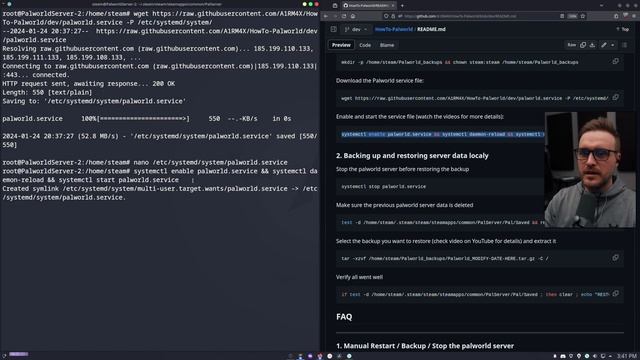
Task: Switch to the Preview tab
Action: [x=341, y=45]
